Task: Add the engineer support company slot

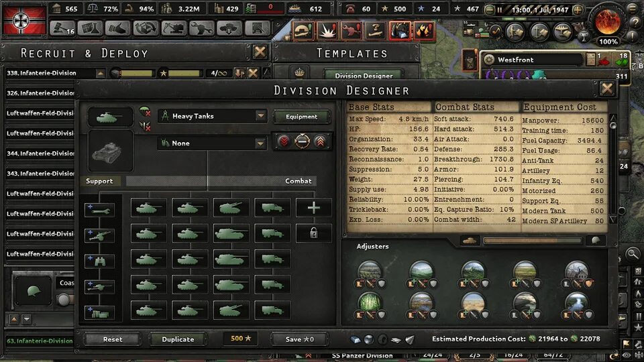Action: tap(99, 210)
